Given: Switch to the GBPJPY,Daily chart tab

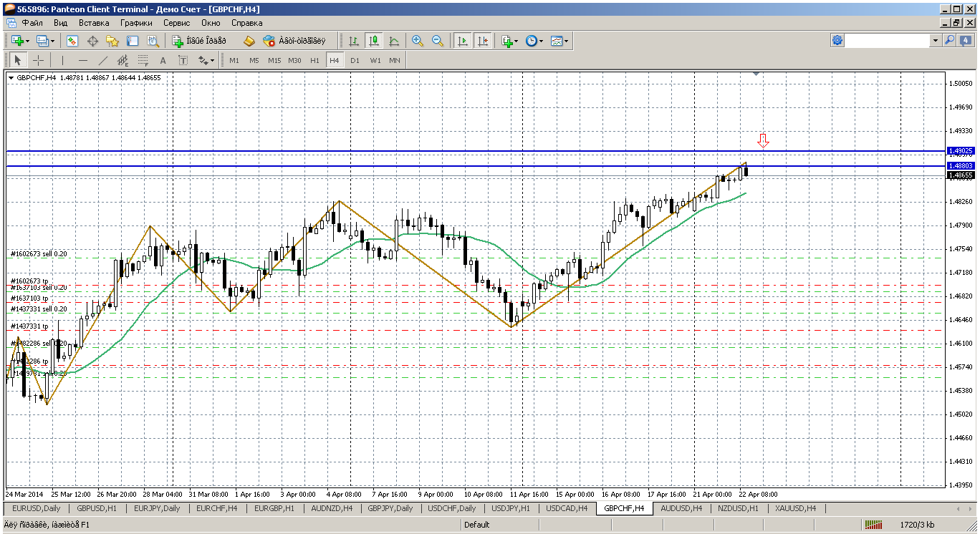Looking at the screenshot, I should tap(390, 508).
